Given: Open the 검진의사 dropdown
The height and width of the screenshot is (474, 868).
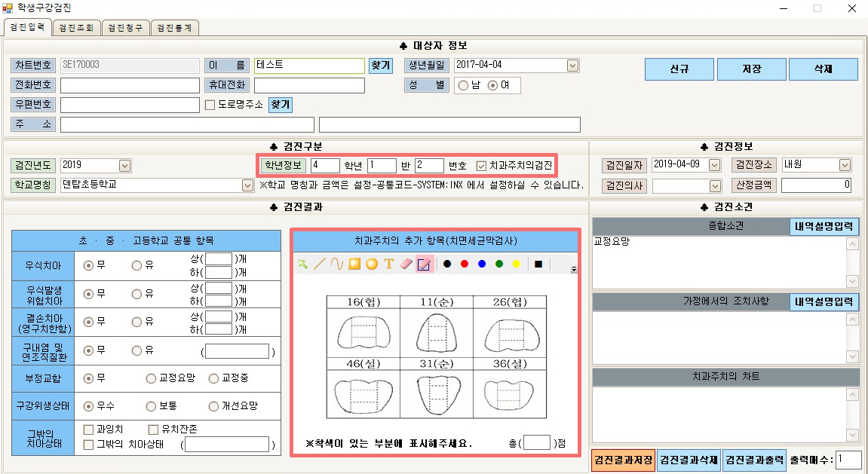Looking at the screenshot, I should [715, 186].
